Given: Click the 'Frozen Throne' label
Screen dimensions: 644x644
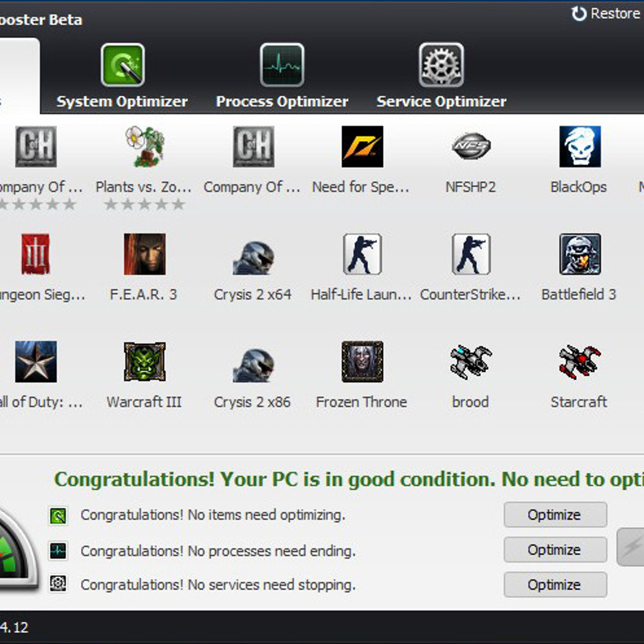Looking at the screenshot, I should pyautogui.click(x=361, y=402).
